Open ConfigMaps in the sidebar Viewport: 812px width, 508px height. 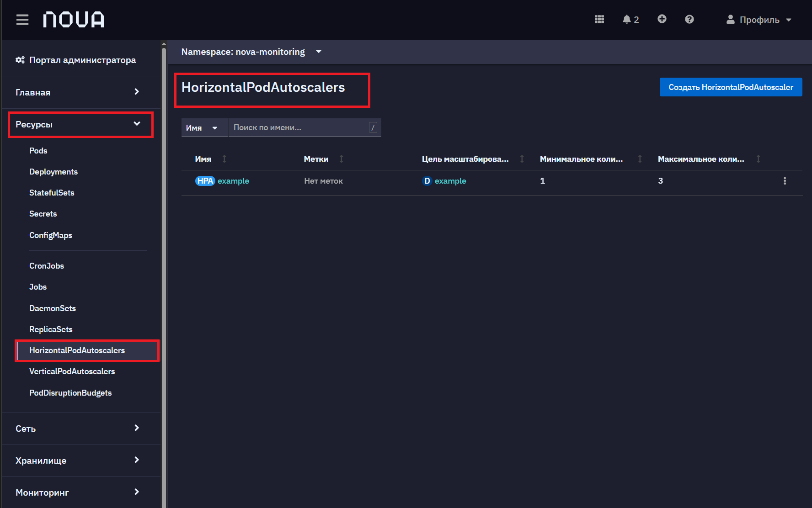click(x=51, y=235)
